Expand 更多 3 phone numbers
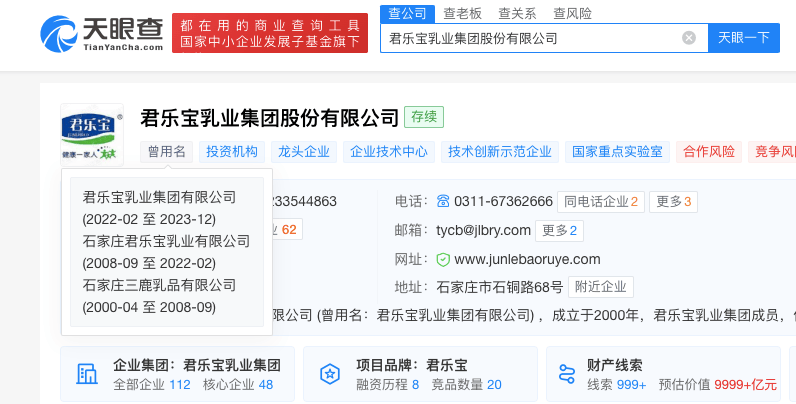The width and height of the screenshot is (796, 404). 673,202
